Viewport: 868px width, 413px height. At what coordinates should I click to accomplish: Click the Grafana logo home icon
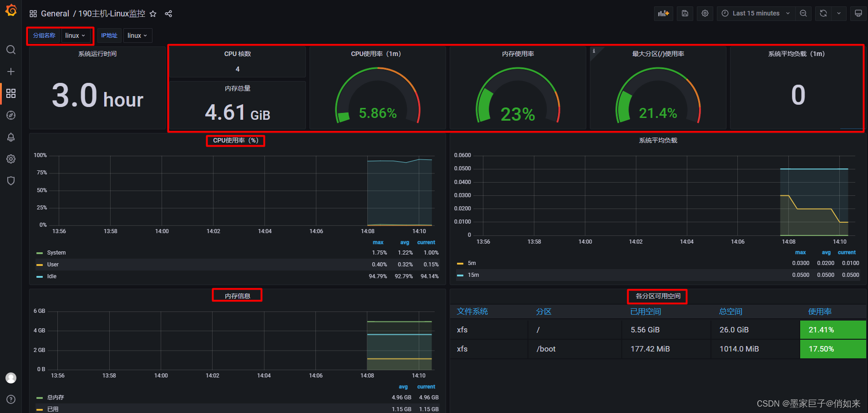click(11, 10)
